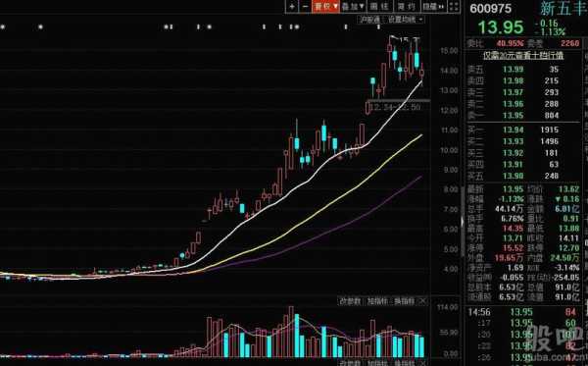This screenshot has height=366, width=588.
Task: Toggle the 隐藏 hide panel button
Action: [433, 7]
